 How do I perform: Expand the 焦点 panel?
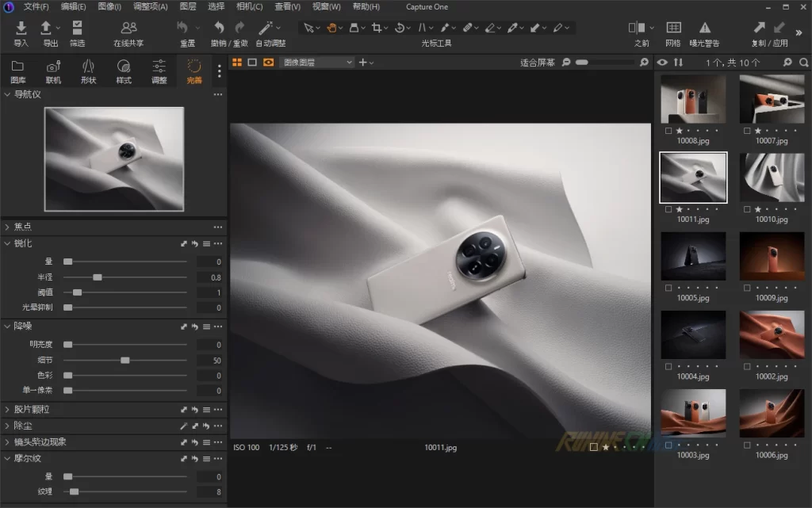[7, 227]
